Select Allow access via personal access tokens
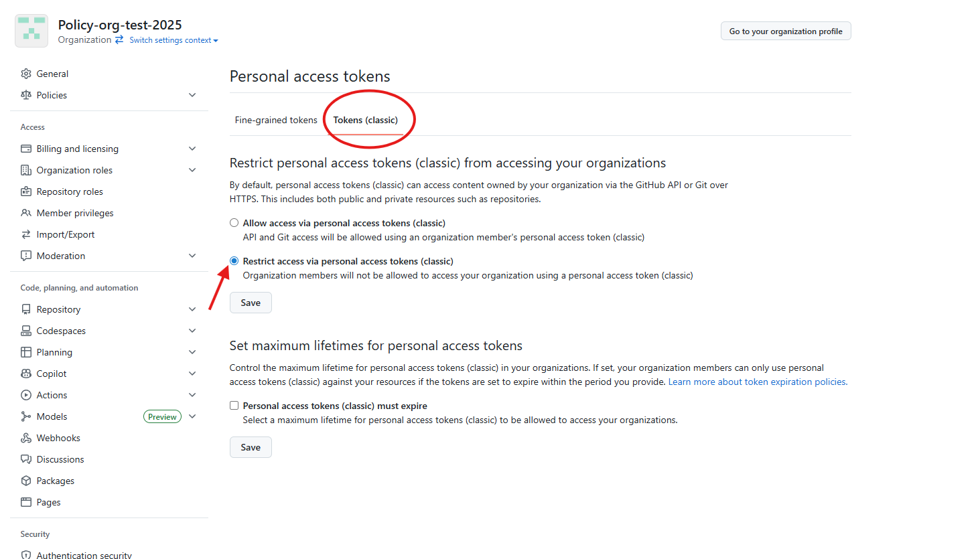The width and height of the screenshot is (980, 559). click(x=234, y=223)
